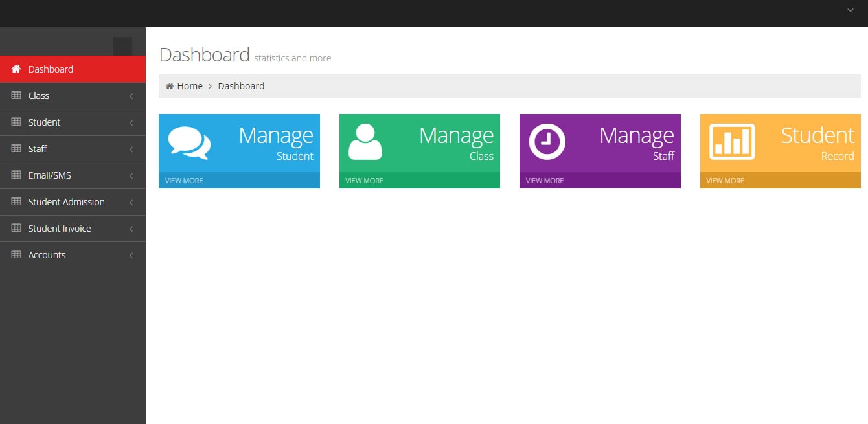Click VIEW MORE under Manage Student

click(184, 181)
